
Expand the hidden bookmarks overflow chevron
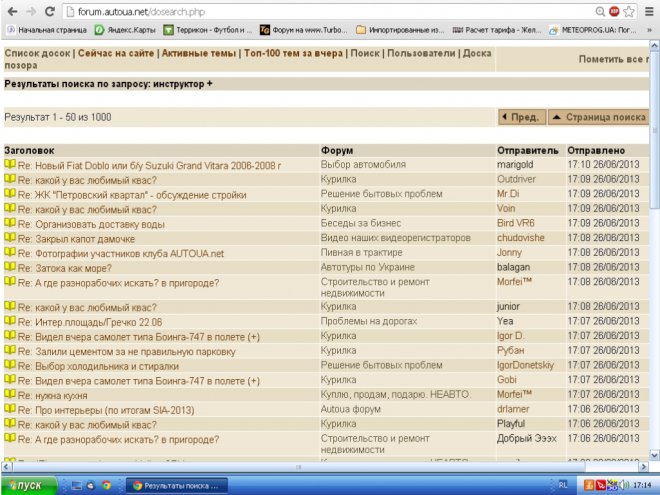point(651,30)
